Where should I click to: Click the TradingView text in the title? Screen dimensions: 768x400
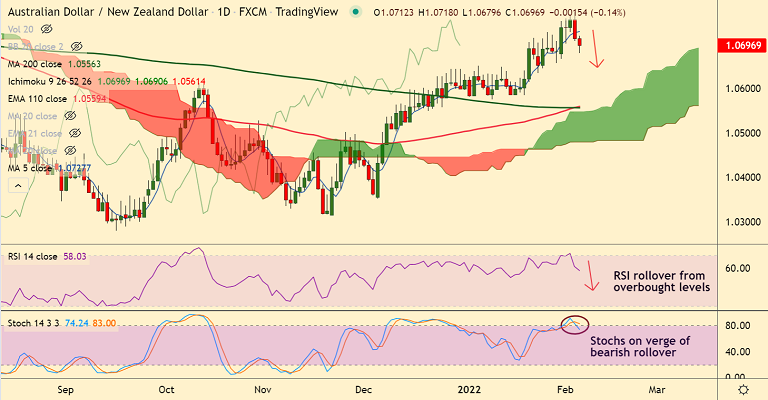click(x=307, y=12)
